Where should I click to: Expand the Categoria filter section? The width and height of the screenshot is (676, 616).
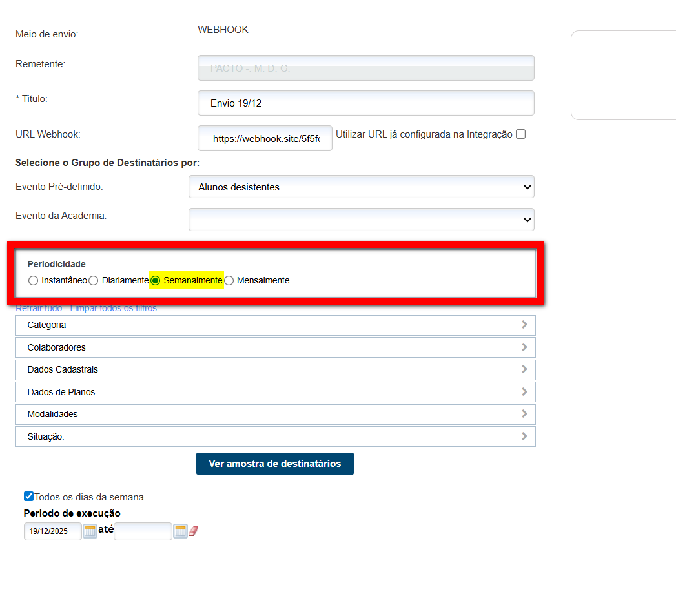pos(275,325)
